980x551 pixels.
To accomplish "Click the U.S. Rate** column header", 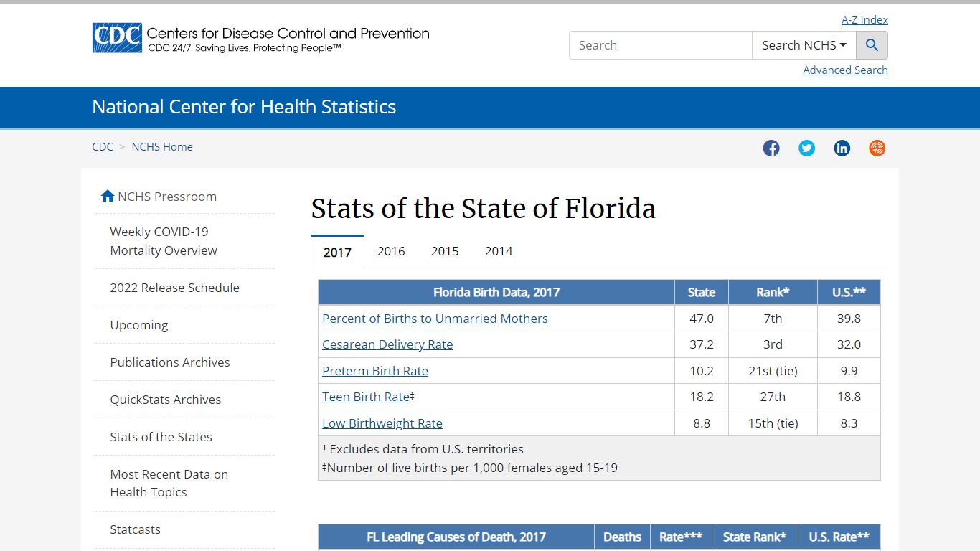I will click(839, 537).
